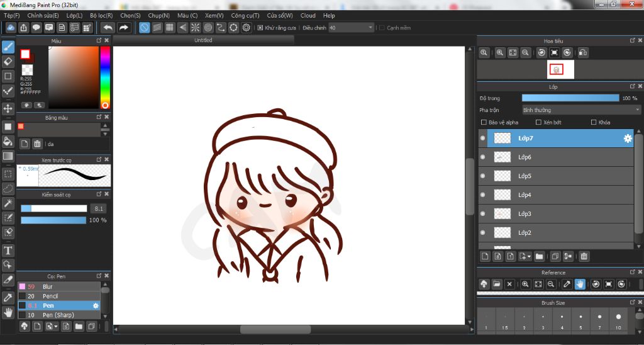Enable circle snap

coord(208,28)
